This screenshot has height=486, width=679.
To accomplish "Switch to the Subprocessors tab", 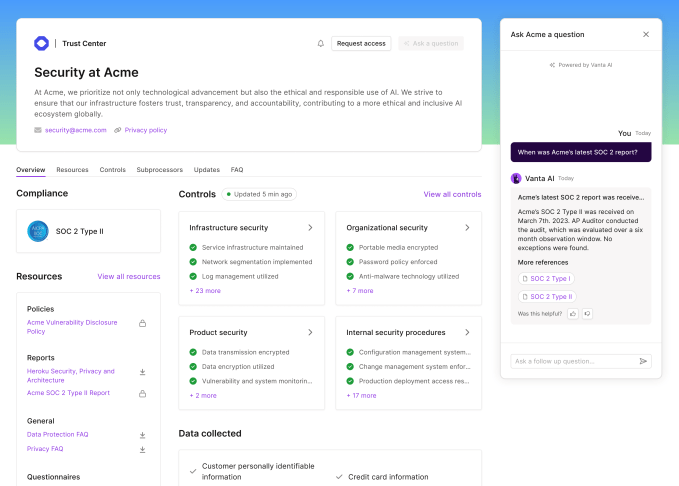I will click(x=159, y=170).
